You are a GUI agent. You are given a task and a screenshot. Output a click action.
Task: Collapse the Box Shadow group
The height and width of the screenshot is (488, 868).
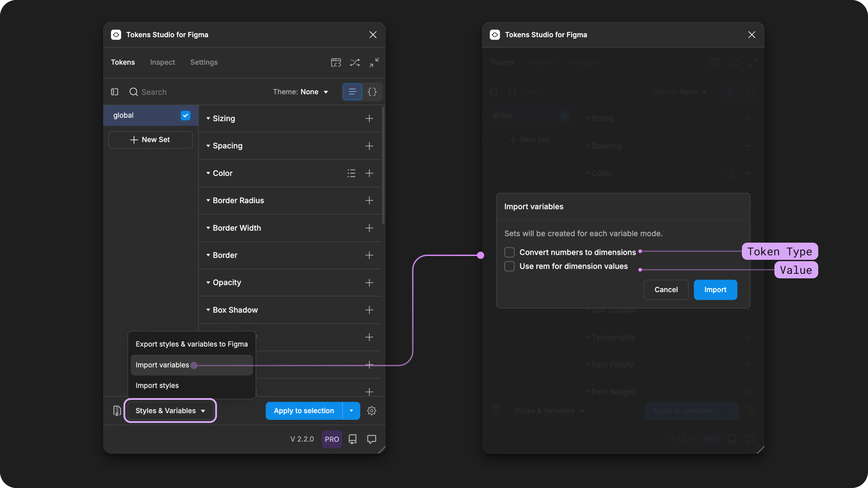208,310
